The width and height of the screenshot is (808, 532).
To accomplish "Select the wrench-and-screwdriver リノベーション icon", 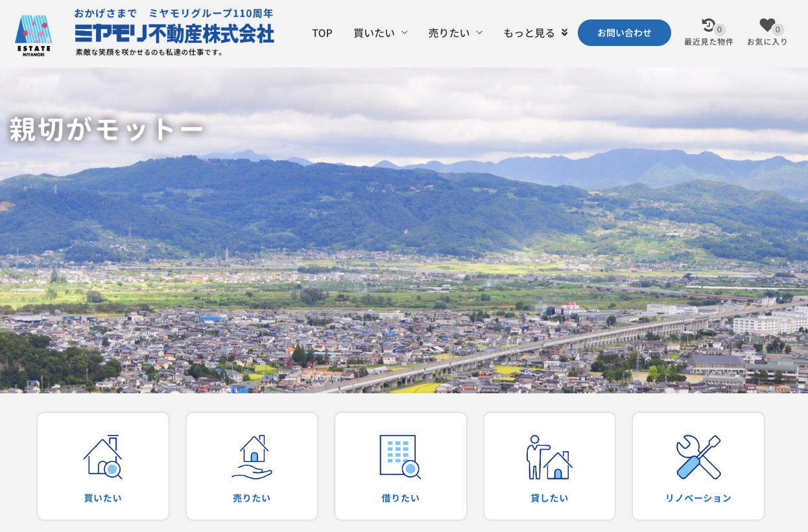I will click(x=698, y=457).
